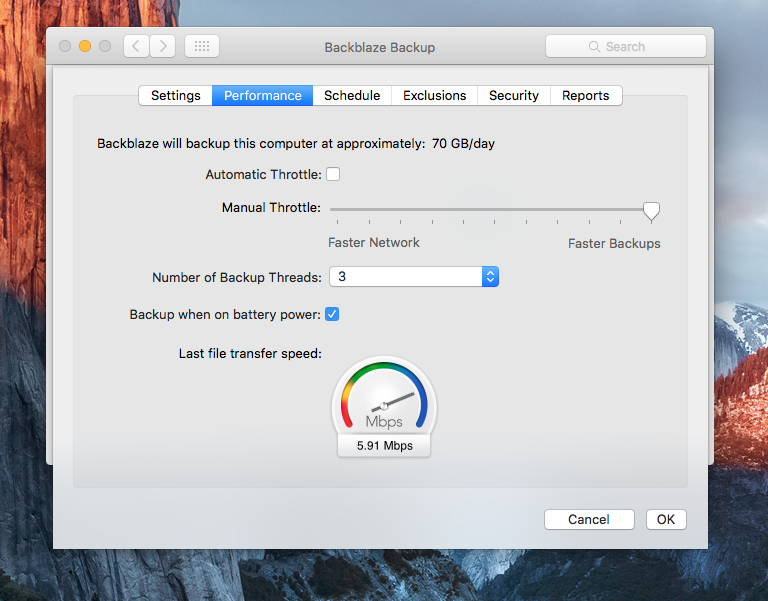Switch to the Settings tab
This screenshot has width=768, height=601.
(176, 96)
